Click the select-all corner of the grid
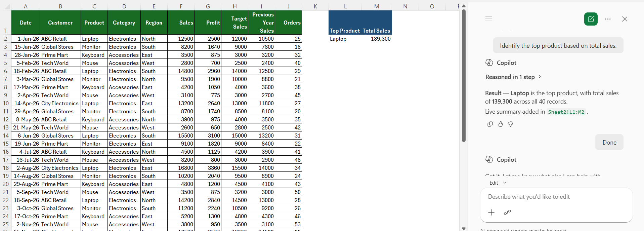Viewport: 644px width, 231px height. click(6, 6)
